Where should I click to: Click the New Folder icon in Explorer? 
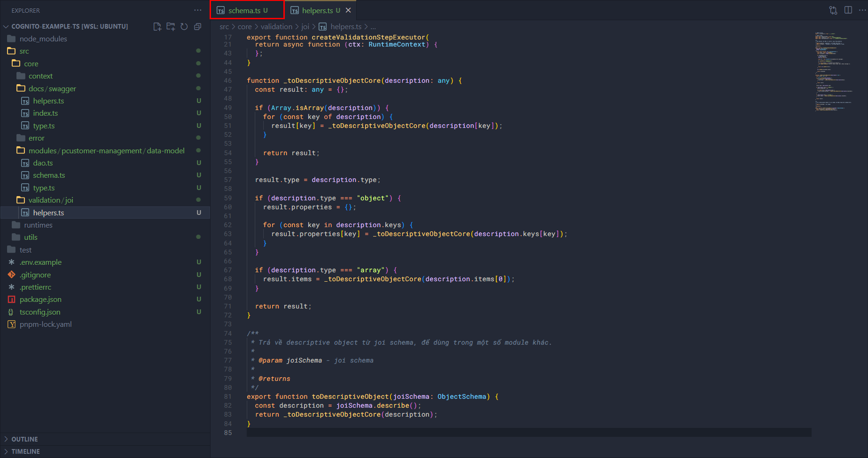pyautogui.click(x=171, y=27)
